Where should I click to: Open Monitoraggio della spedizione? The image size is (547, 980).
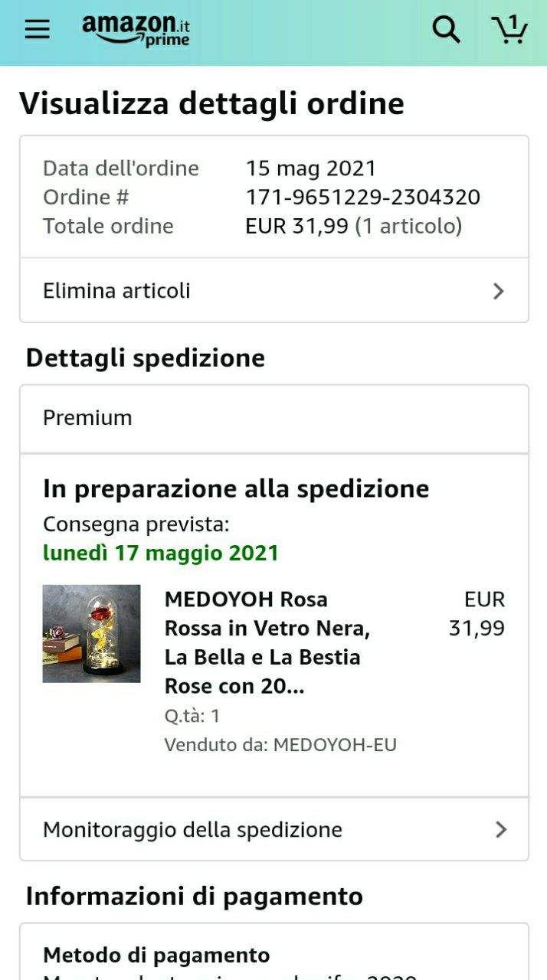tap(274, 829)
